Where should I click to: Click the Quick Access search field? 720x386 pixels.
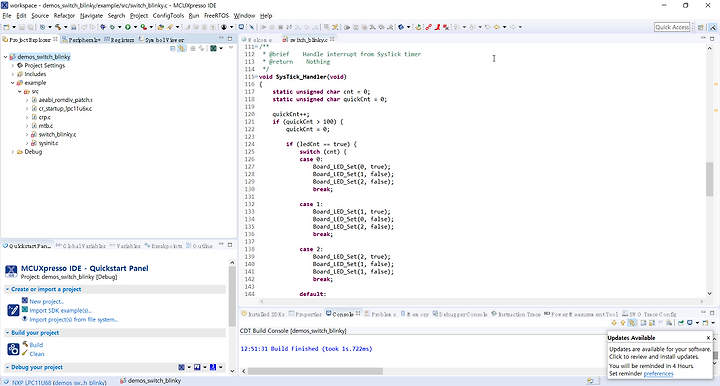[x=672, y=27]
